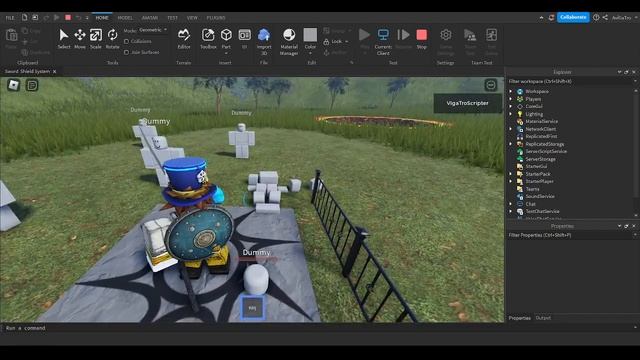Activate the Rotate tool
Viewport: 640px width, 360px height.
point(112,35)
